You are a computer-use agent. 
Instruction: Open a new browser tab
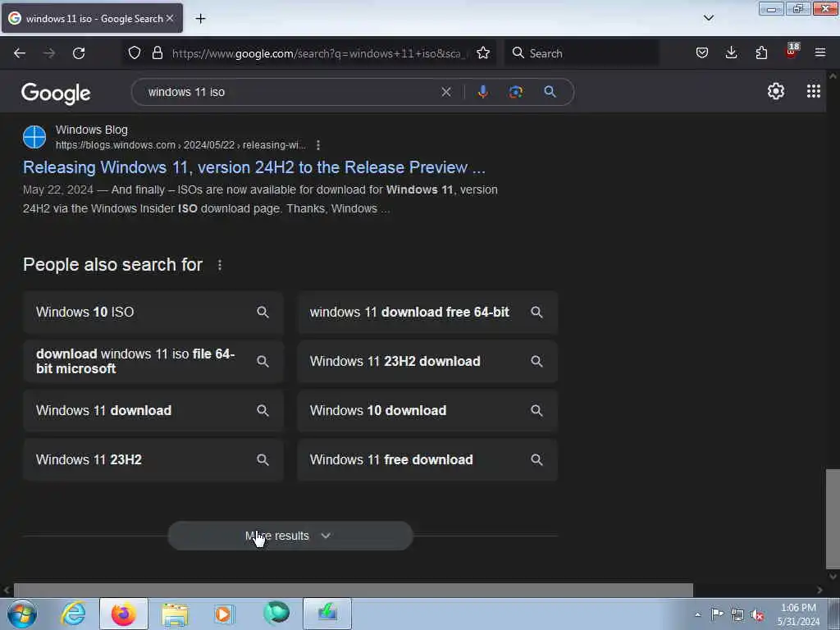click(200, 19)
